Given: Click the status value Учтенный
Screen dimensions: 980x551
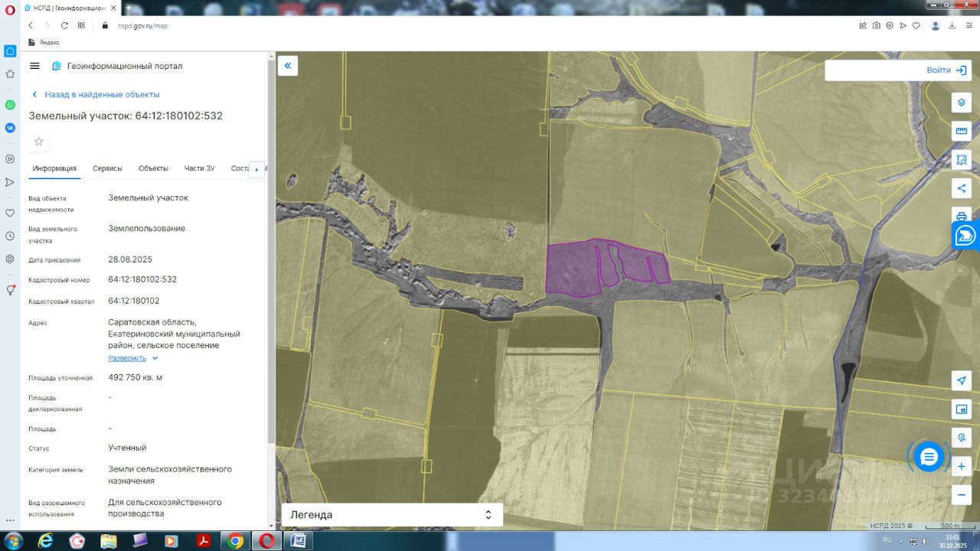Looking at the screenshot, I should (127, 448).
